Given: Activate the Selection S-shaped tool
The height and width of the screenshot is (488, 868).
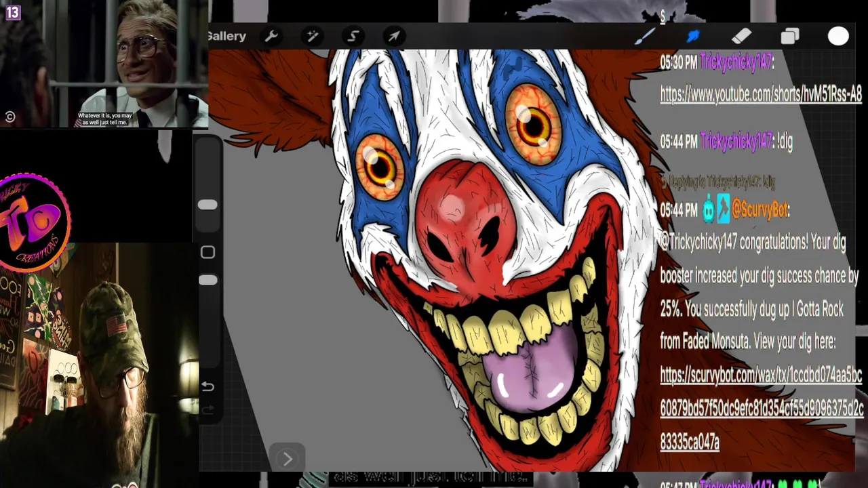Looking at the screenshot, I should coord(353,36).
